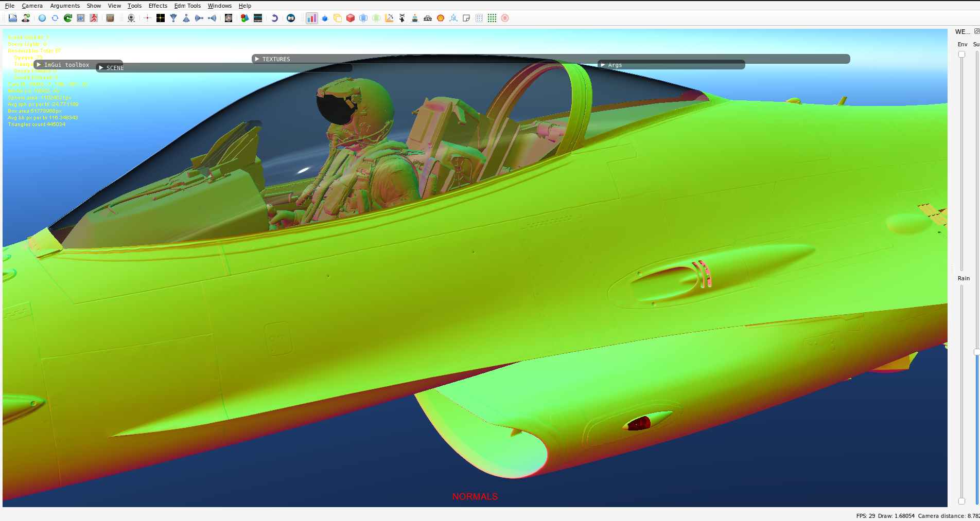Click the downward blue cone view icon
This screenshot has height=521, width=980.
point(173,18)
